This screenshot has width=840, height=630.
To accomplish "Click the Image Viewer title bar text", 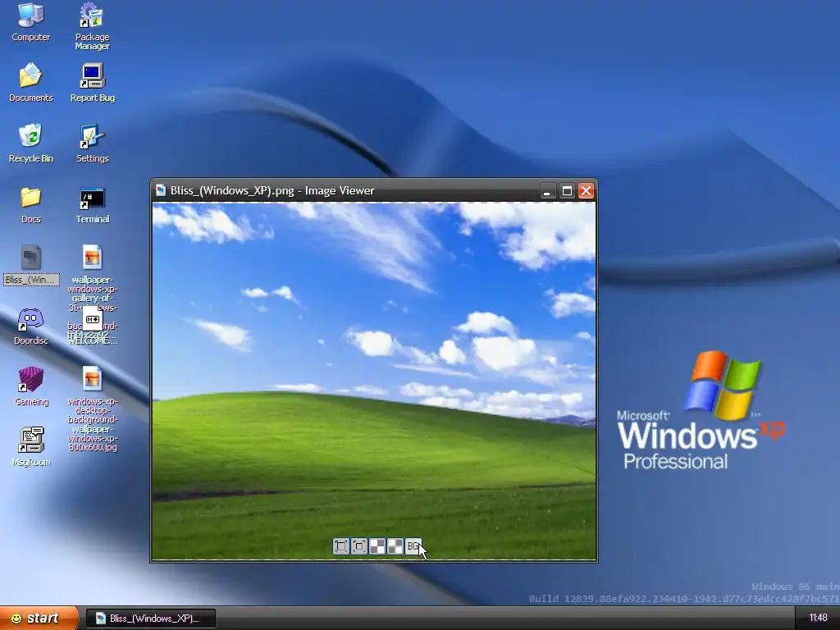I will coord(272,190).
